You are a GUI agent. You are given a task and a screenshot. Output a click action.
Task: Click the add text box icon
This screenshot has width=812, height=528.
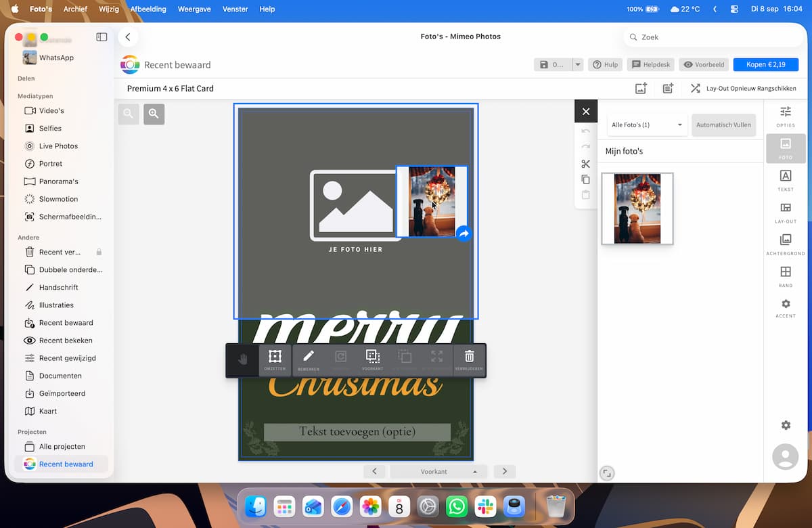point(668,89)
